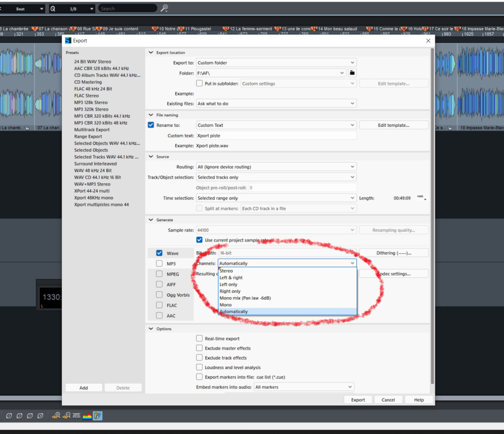Collapse the Generate section
This screenshot has width=504, height=434.
151,220
